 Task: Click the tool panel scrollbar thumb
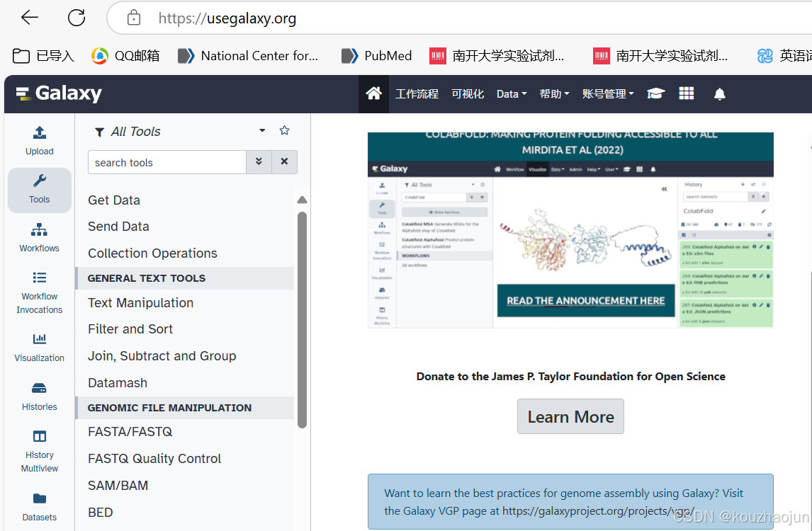coord(303,320)
